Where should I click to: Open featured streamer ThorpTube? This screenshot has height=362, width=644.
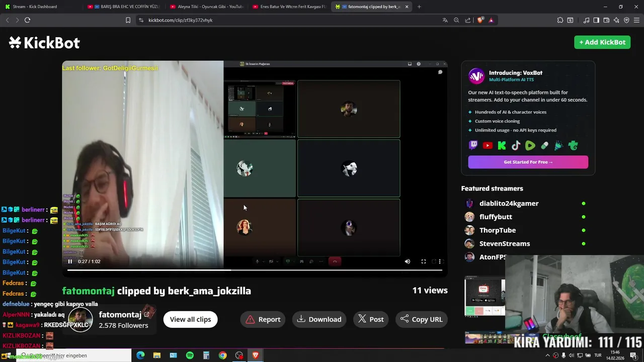click(x=498, y=230)
